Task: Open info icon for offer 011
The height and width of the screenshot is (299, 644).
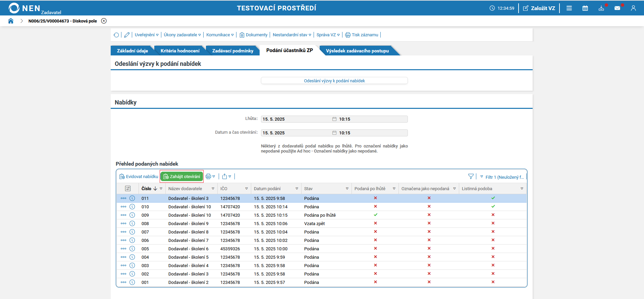Action: pyautogui.click(x=132, y=198)
